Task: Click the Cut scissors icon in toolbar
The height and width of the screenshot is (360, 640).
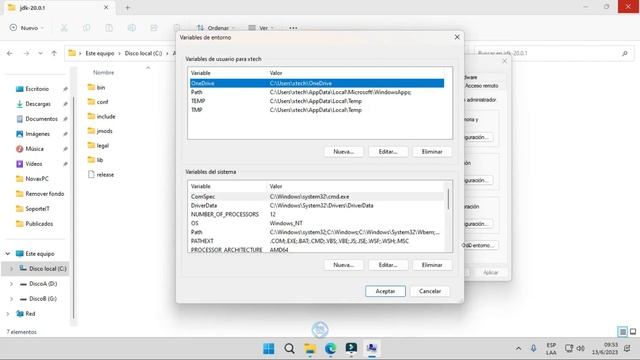Action: [x=64, y=28]
